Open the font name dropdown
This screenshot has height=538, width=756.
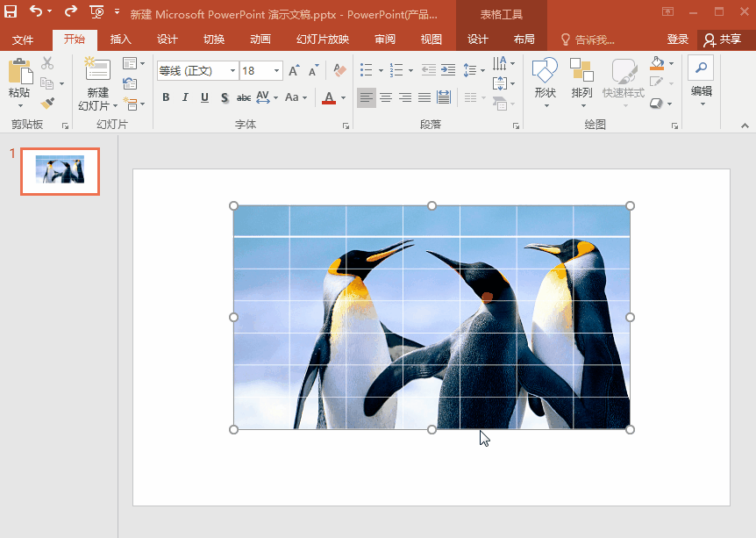[x=233, y=71]
